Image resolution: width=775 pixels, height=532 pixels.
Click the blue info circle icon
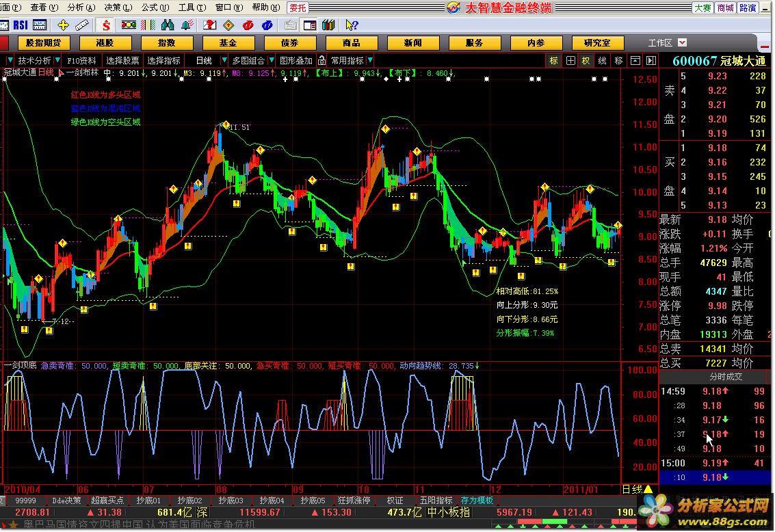coord(267,25)
